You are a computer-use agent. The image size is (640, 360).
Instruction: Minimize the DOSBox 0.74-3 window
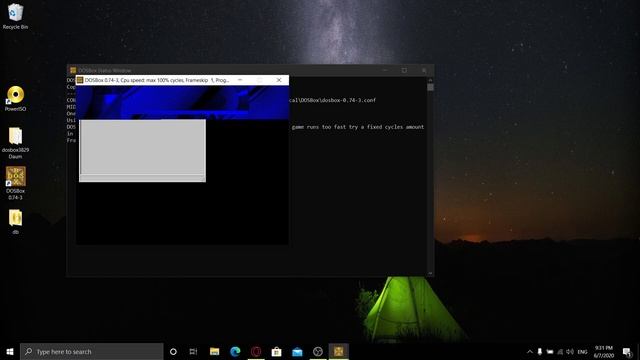(240, 80)
